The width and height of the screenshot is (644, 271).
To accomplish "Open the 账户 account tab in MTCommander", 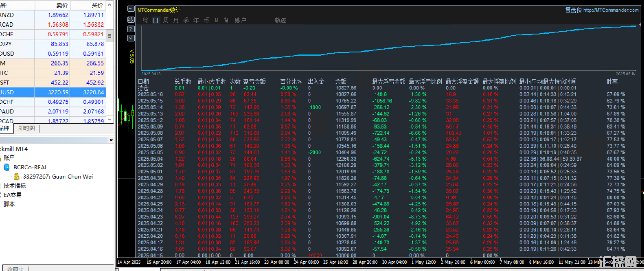I will coord(241,20).
